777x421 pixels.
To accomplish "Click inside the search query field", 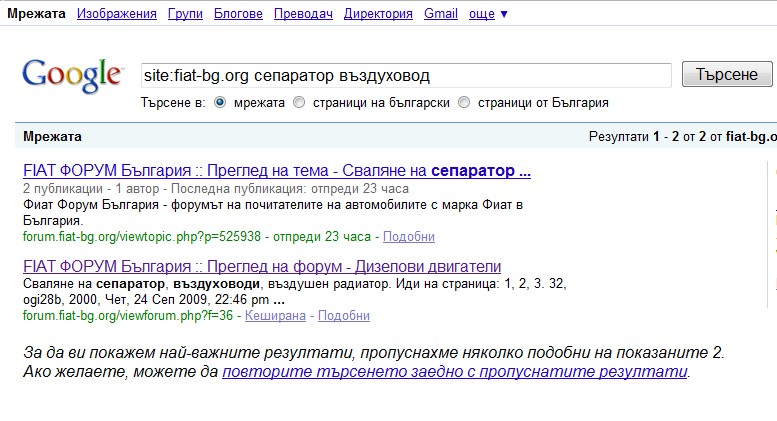I will [405, 76].
